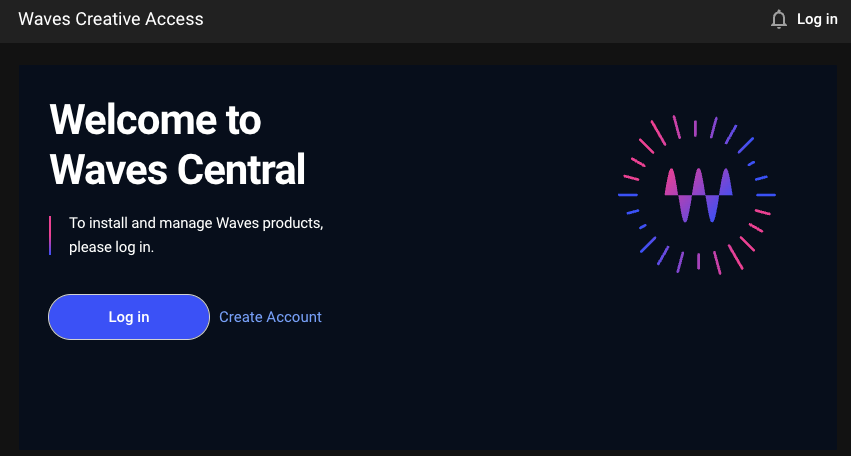Click the "To install and manage Waves products" line

(196, 222)
